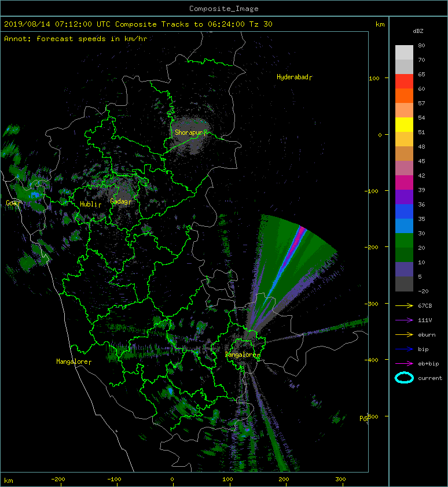448x487 pixels.
Task: Click the 111V legend label
Action: pyautogui.click(x=425, y=320)
